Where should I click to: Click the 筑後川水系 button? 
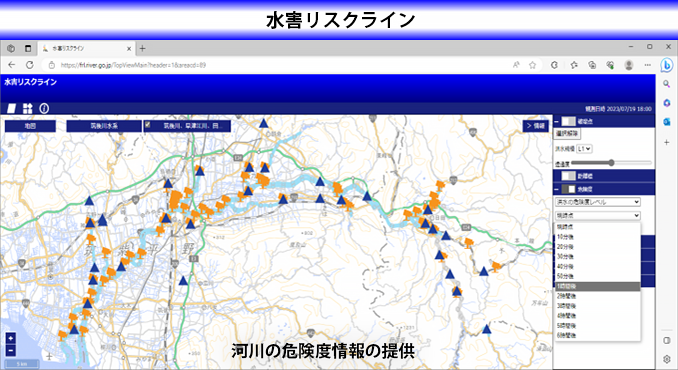(104, 126)
